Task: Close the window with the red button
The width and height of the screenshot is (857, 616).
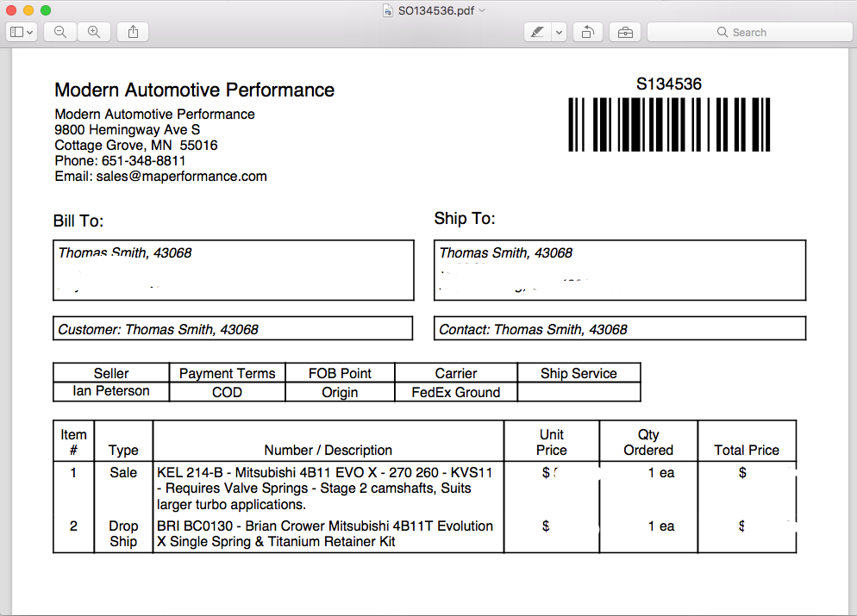Action: coord(11,10)
